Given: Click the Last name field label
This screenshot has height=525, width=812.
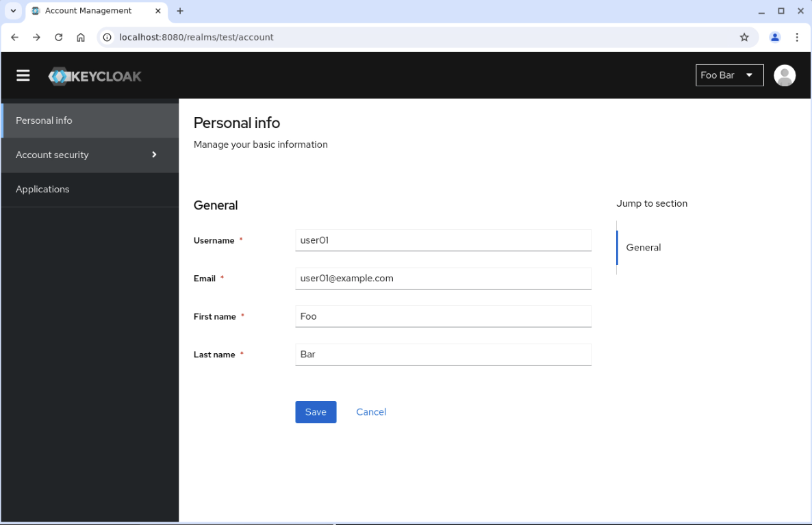Looking at the screenshot, I should (x=214, y=355).
